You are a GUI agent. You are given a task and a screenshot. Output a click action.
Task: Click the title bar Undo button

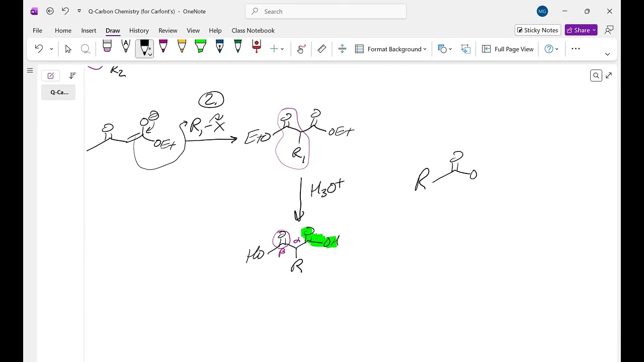pyautogui.click(x=65, y=11)
